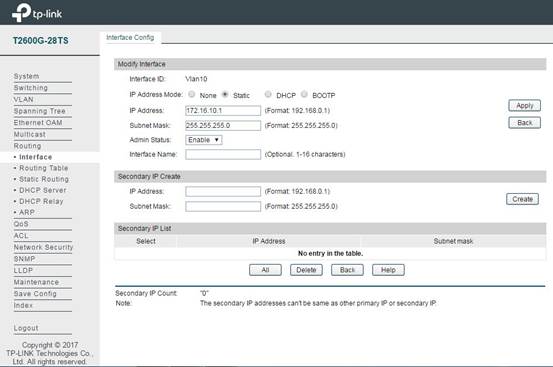Click the Apply button
The image size is (553, 367).
tap(524, 105)
